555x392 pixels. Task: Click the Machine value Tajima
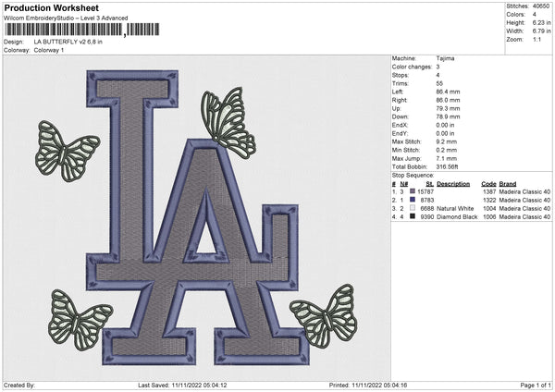coord(445,58)
